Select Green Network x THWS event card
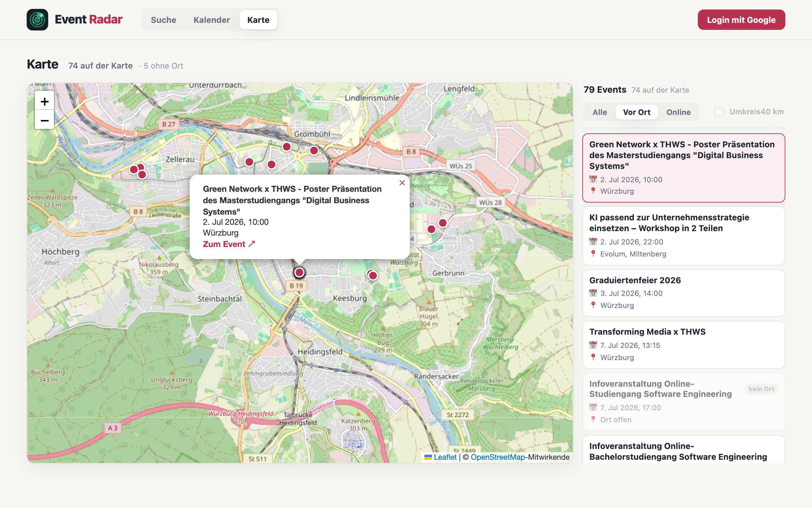The width and height of the screenshot is (812, 508). [684, 168]
